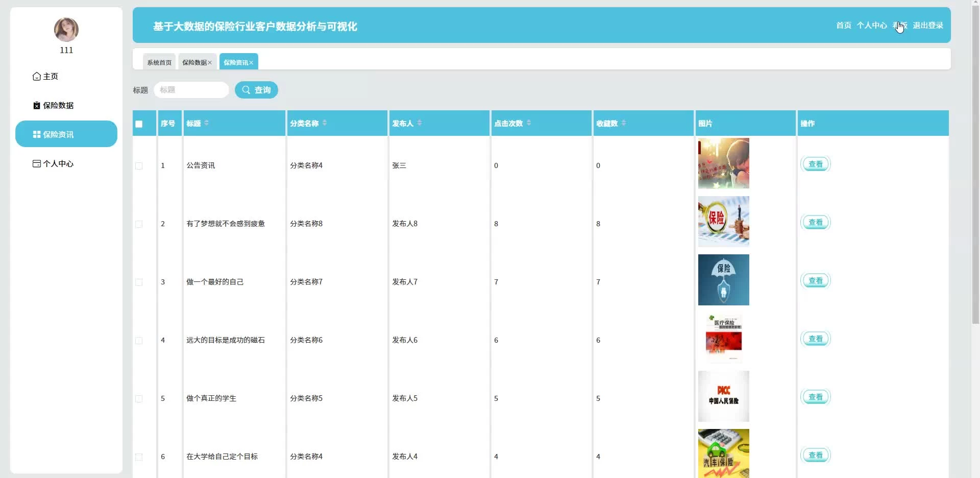Open the 保险 coin thumbnail of row 2
The image size is (980, 478).
724,222
